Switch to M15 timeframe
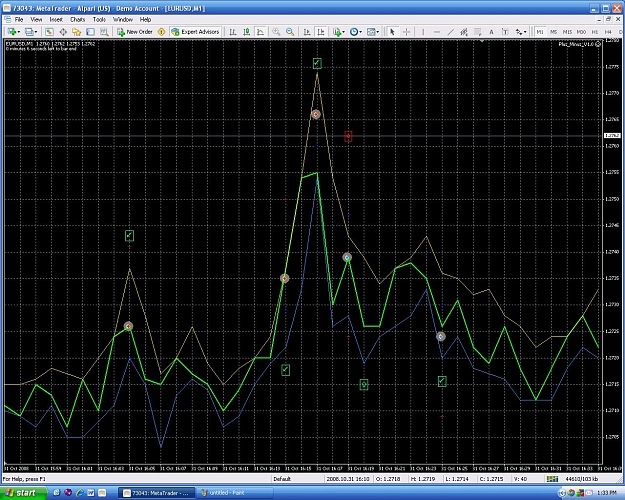This screenshot has height=500, width=625. [567, 32]
